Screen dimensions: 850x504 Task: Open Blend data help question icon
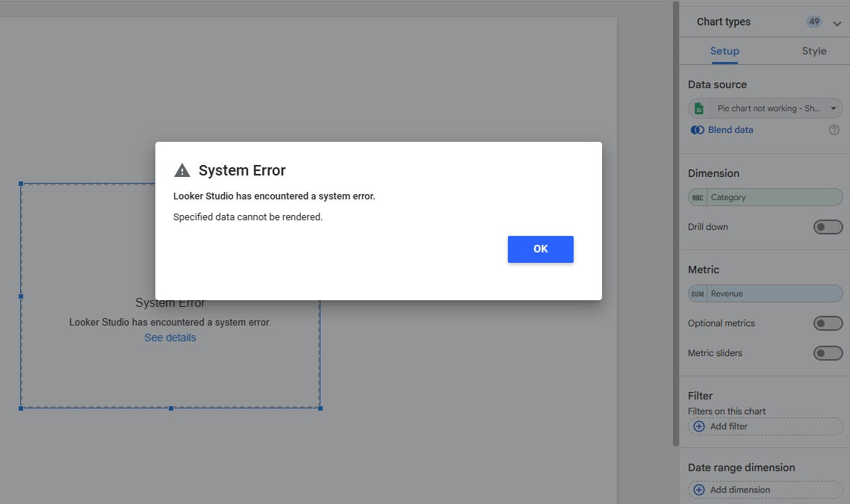(x=834, y=130)
